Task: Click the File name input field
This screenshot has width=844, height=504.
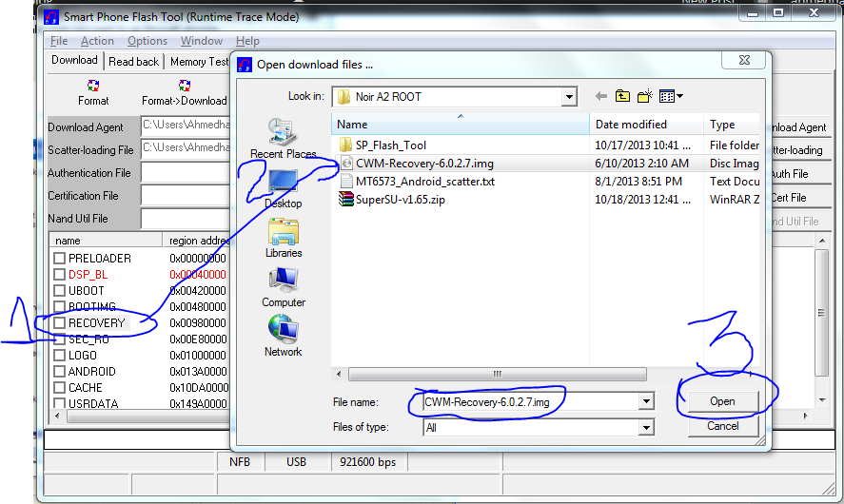Action: (530, 402)
